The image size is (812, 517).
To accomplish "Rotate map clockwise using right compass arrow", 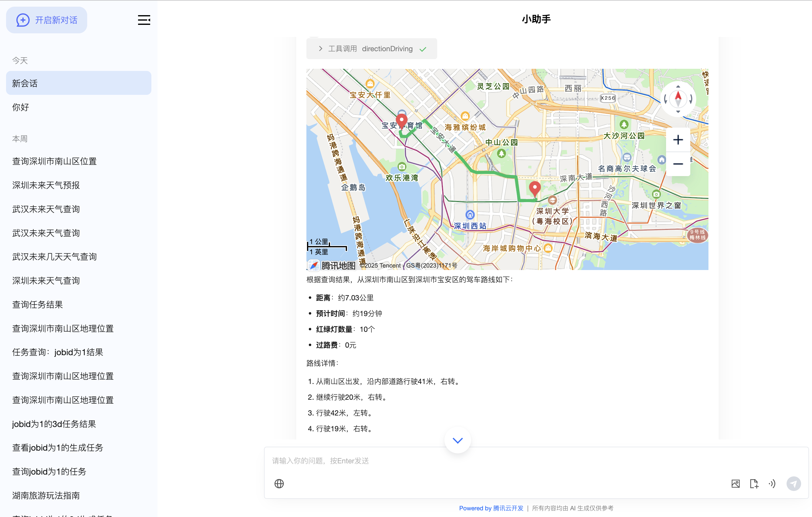I will [x=691, y=99].
